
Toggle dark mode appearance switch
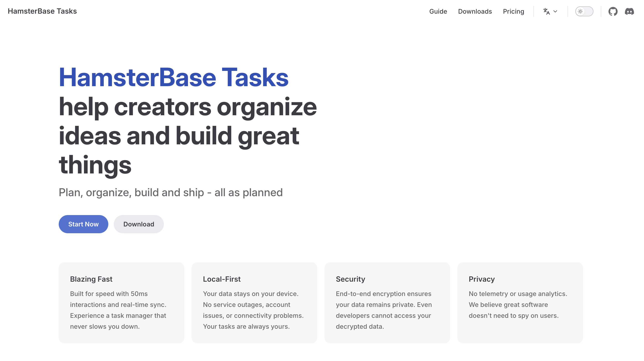[x=584, y=11]
